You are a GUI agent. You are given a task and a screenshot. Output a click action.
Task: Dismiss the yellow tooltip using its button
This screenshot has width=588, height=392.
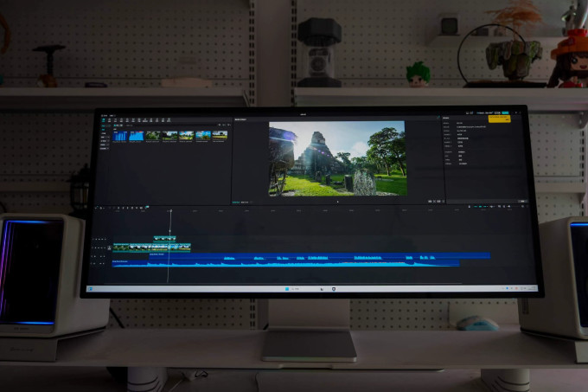click(507, 120)
